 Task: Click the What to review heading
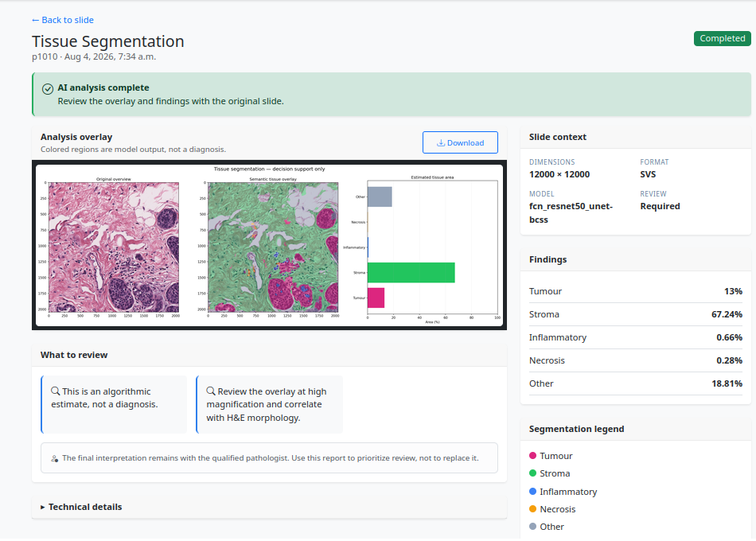point(74,355)
